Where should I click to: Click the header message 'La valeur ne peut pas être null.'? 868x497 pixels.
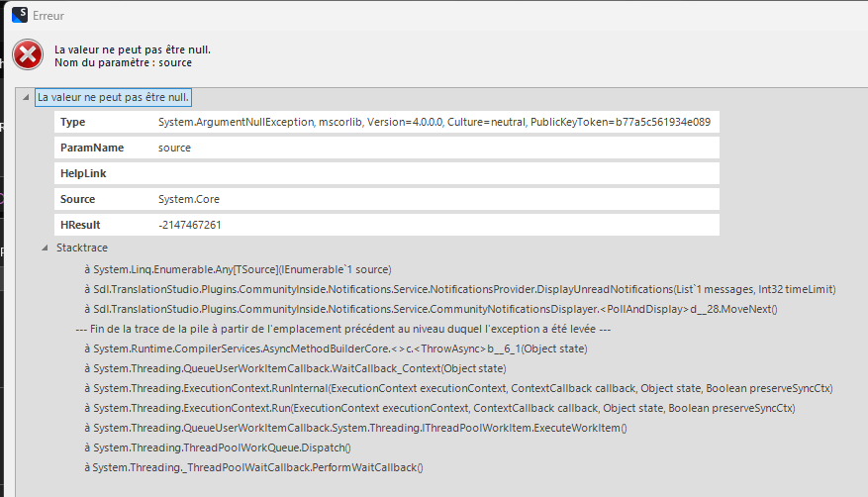point(133,50)
